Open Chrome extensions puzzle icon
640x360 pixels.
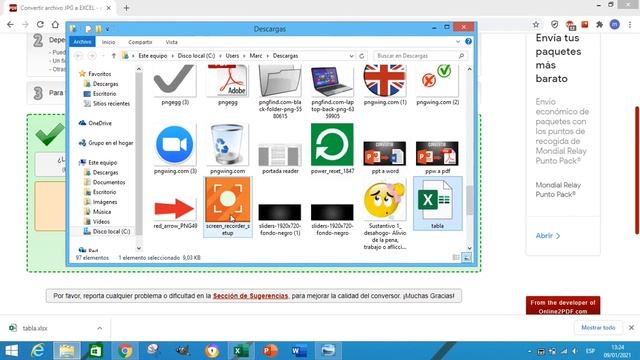tap(600, 24)
